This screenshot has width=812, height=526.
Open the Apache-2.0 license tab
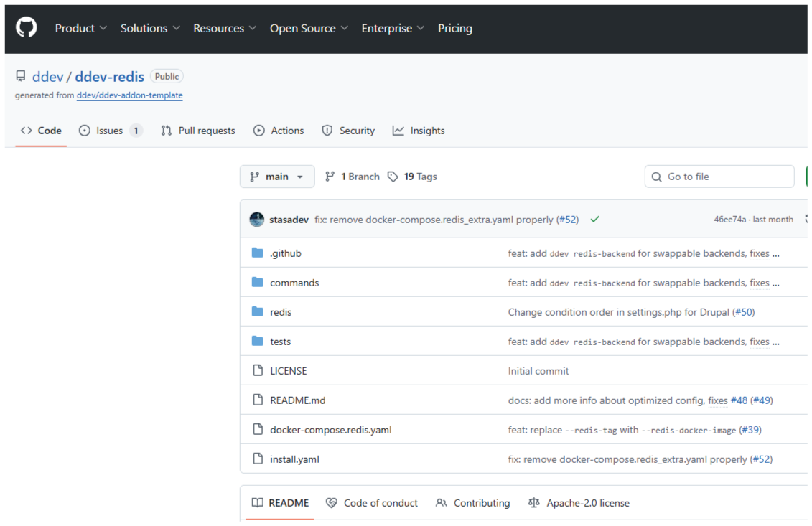coord(579,503)
